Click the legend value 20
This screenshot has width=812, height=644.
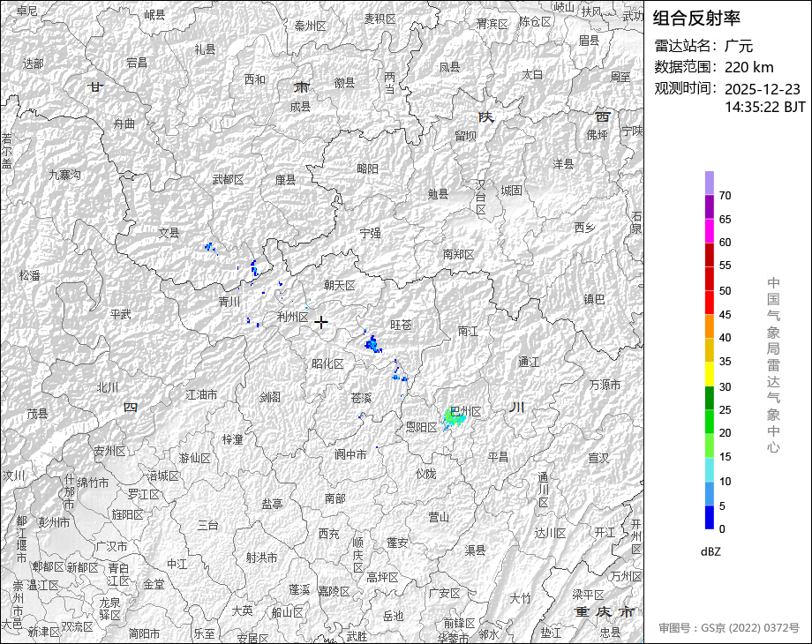click(x=725, y=433)
